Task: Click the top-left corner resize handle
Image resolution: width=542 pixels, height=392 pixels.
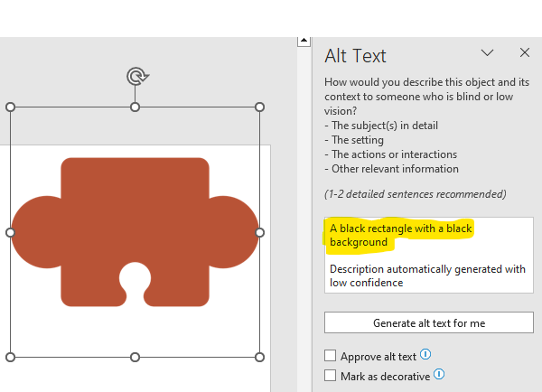Action: [x=10, y=107]
